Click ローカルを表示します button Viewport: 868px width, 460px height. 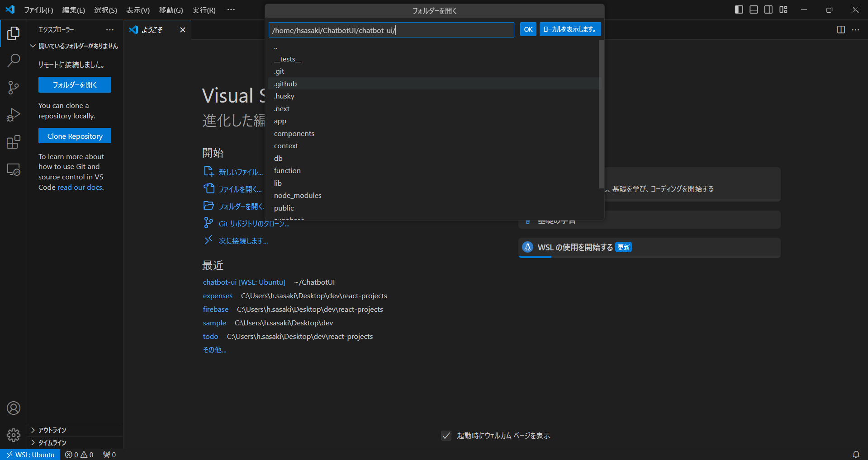570,29
